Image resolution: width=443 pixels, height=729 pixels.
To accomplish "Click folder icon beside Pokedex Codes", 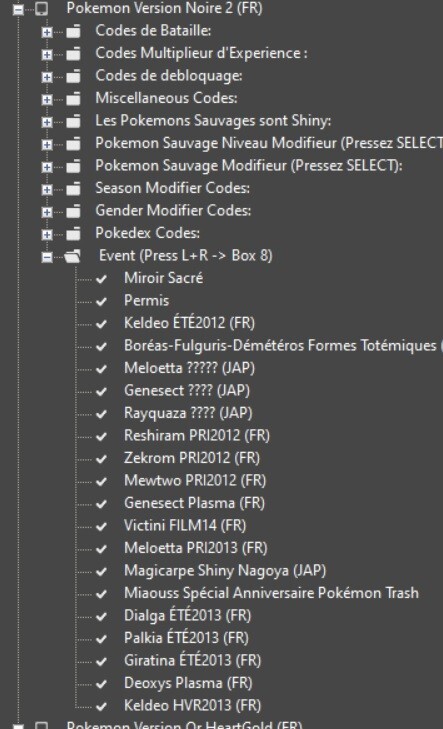I will click(73, 234).
